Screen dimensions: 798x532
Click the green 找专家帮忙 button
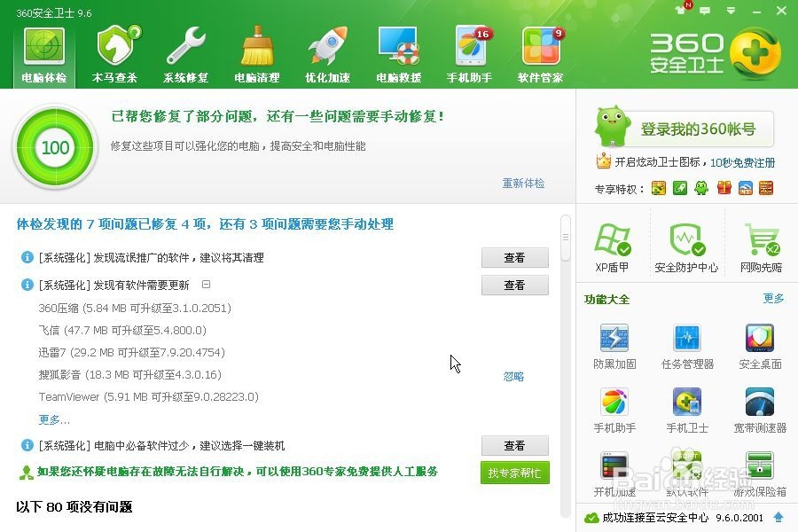click(514, 473)
